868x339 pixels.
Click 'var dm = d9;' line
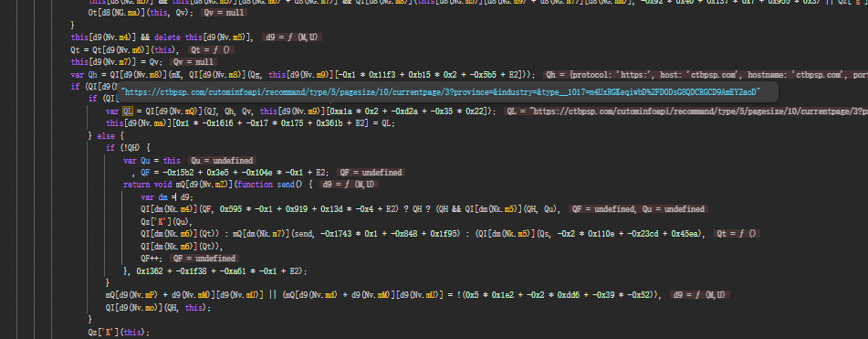click(167, 196)
